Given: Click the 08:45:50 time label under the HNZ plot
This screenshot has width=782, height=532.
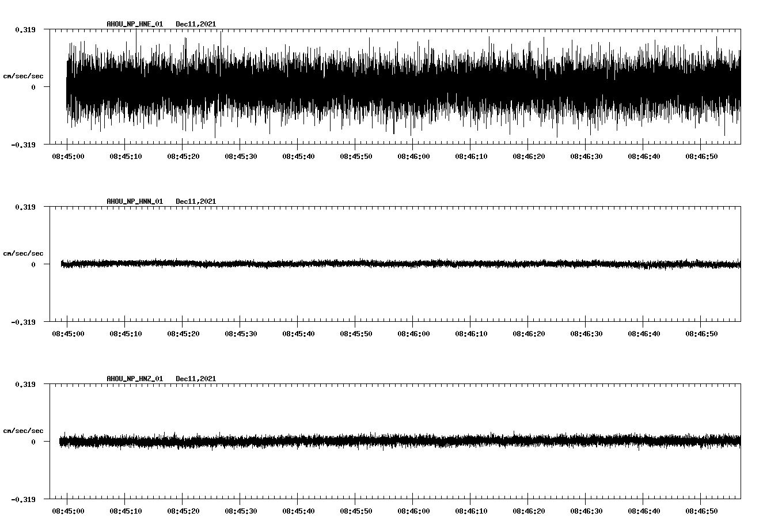Looking at the screenshot, I should point(356,511).
